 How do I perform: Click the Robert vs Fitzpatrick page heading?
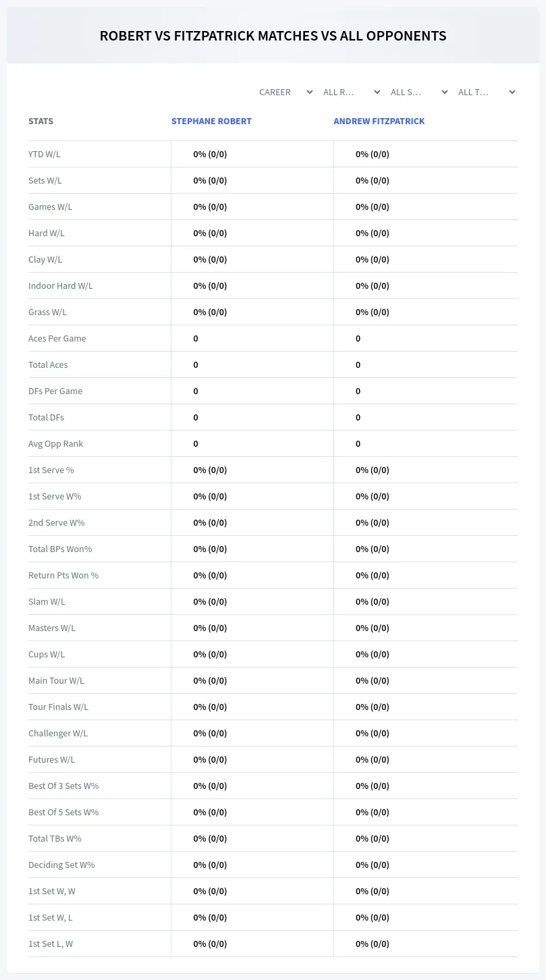pos(273,36)
